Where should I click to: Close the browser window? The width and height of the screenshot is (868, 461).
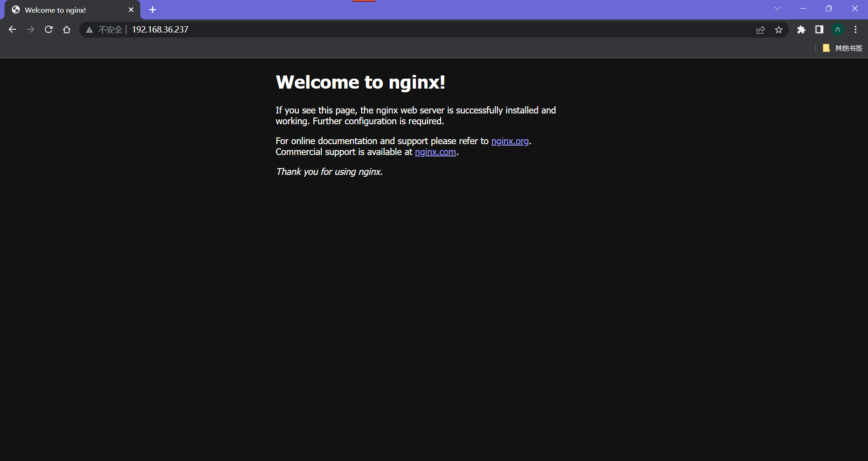[854, 9]
